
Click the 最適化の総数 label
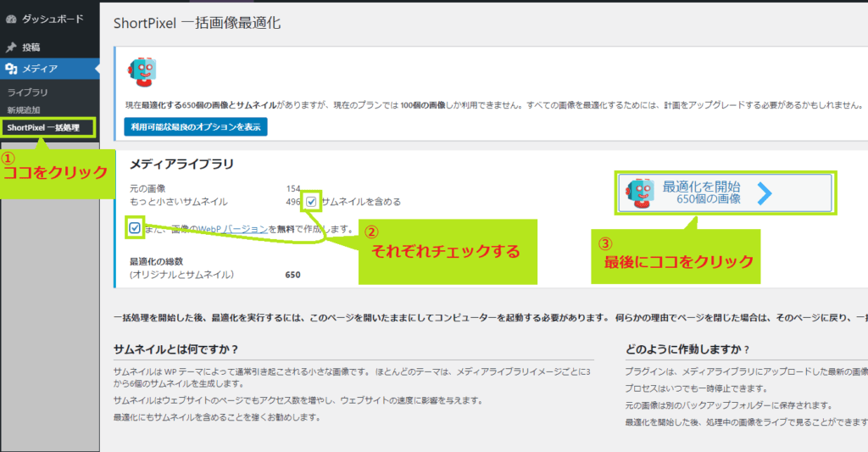tap(156, 261)
